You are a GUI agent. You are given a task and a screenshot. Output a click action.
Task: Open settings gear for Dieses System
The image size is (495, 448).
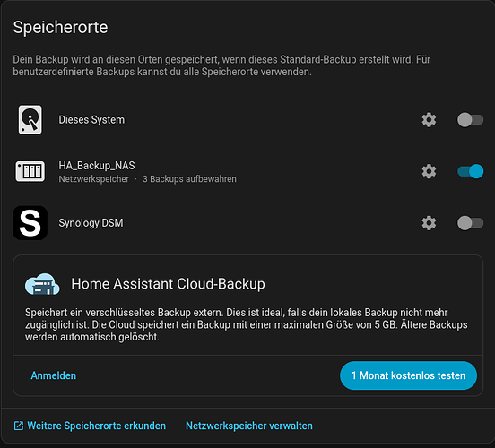pos(429,120)
